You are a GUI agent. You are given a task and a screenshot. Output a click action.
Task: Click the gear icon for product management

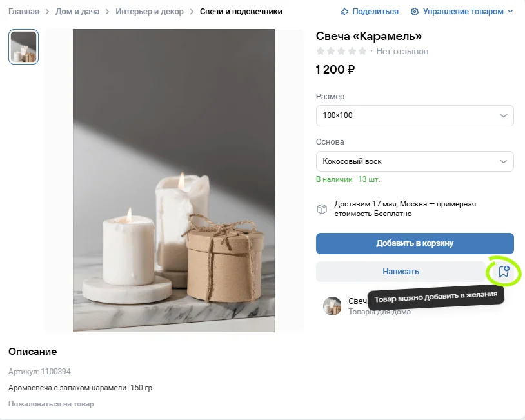[415, 12]
